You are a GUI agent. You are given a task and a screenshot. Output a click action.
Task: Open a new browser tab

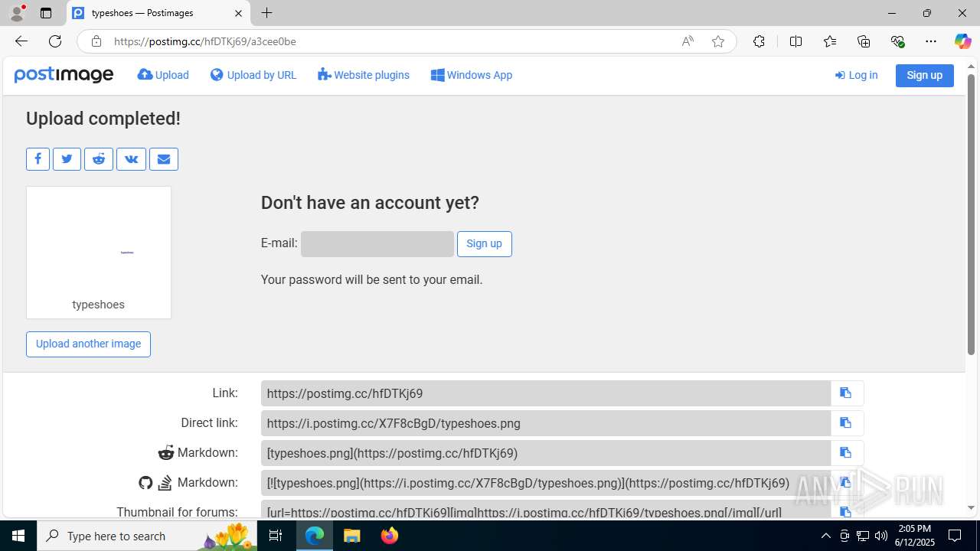(266, 13)
